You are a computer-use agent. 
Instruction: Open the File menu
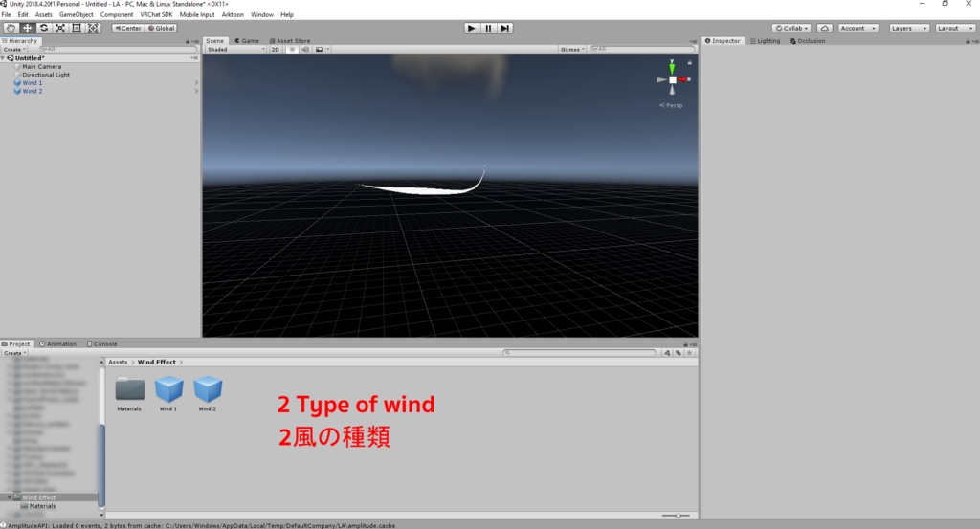[x=7, y=14]
